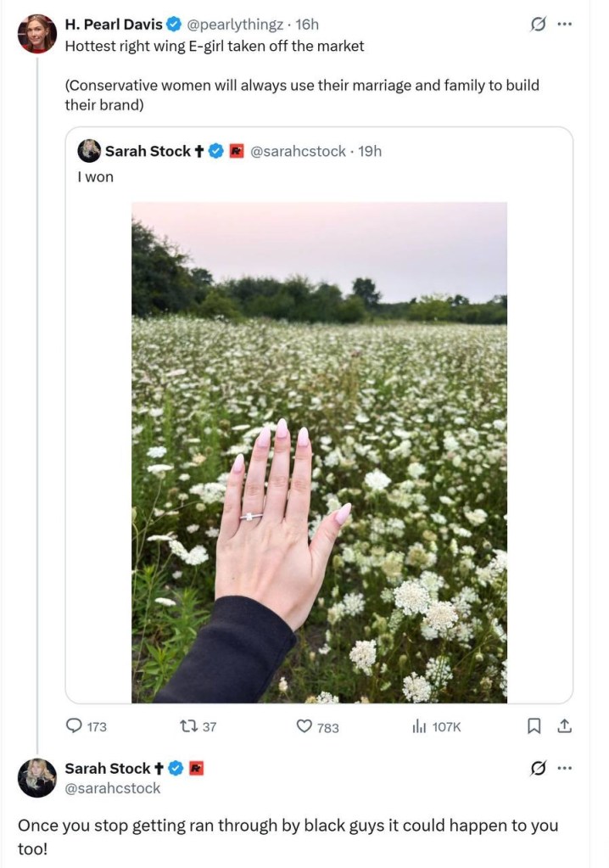Click the H. Pearl Davis display name
609x868 pixels.
(x=114, y=25)
